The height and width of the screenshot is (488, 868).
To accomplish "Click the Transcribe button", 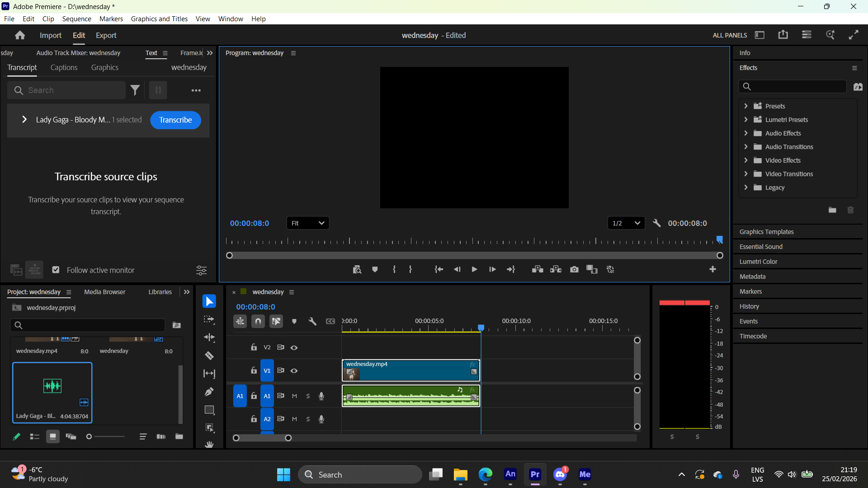I will [x=175, y=120].
